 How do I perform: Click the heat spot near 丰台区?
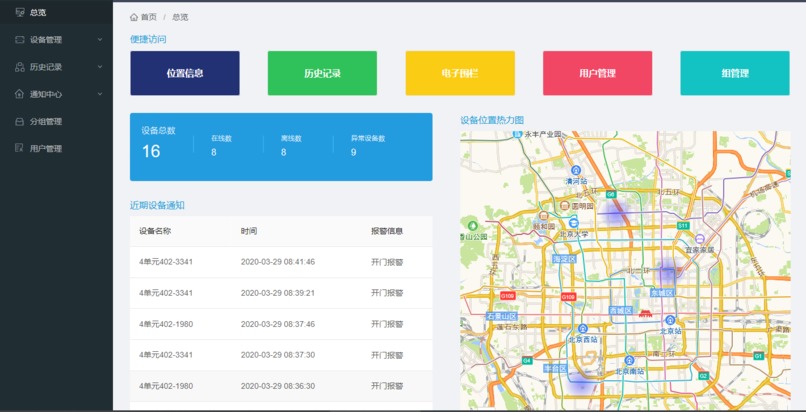pos(581,383)
